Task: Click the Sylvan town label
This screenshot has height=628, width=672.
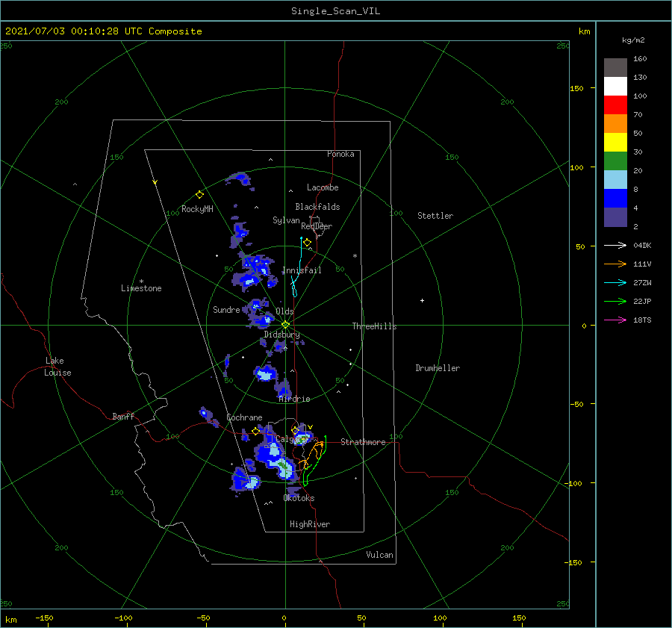Action: tap(286, 220)
